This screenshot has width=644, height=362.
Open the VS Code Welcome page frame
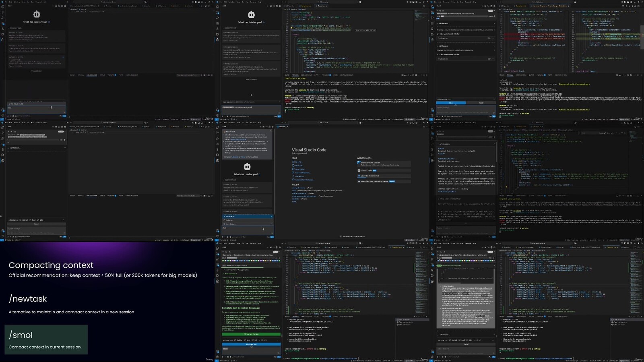pyautogui.click(x=322, y=181)
